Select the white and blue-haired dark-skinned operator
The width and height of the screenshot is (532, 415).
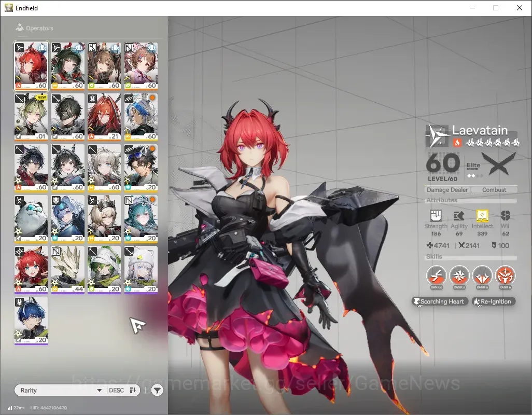[x=141, y=117]
